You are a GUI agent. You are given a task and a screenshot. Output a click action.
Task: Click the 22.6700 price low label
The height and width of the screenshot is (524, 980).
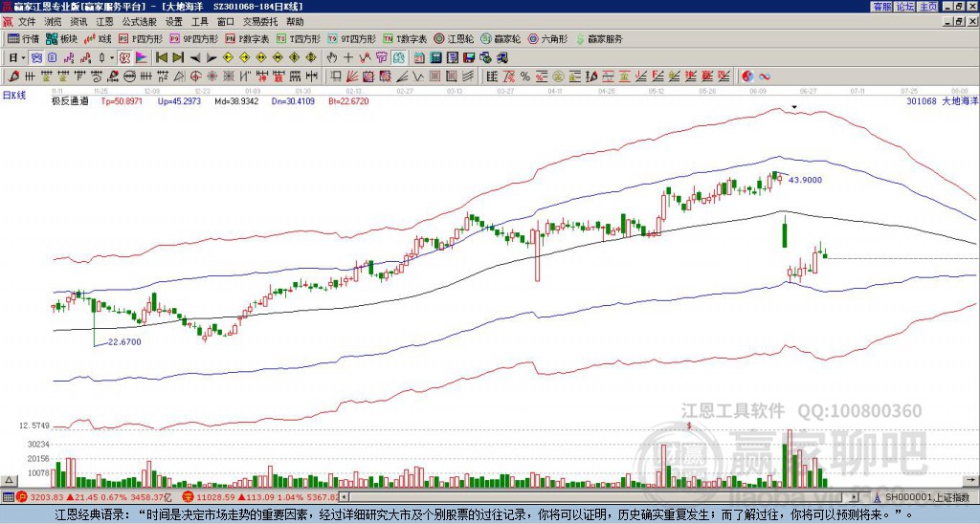(x=124, y=341)
